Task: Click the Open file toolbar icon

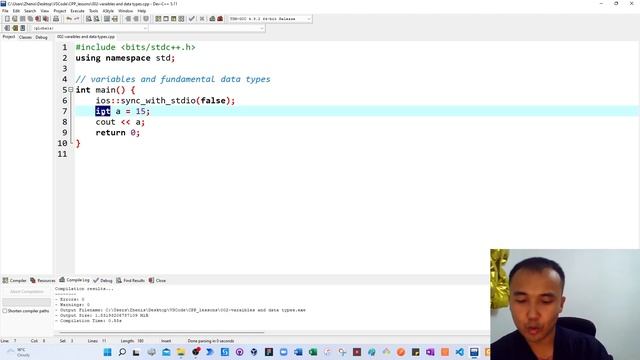Action: (x=15, y=19)
